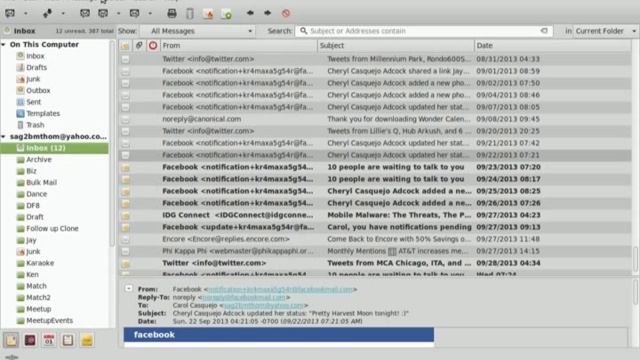
Task: Click the message list vertical scrollbar
Action: 636,259
